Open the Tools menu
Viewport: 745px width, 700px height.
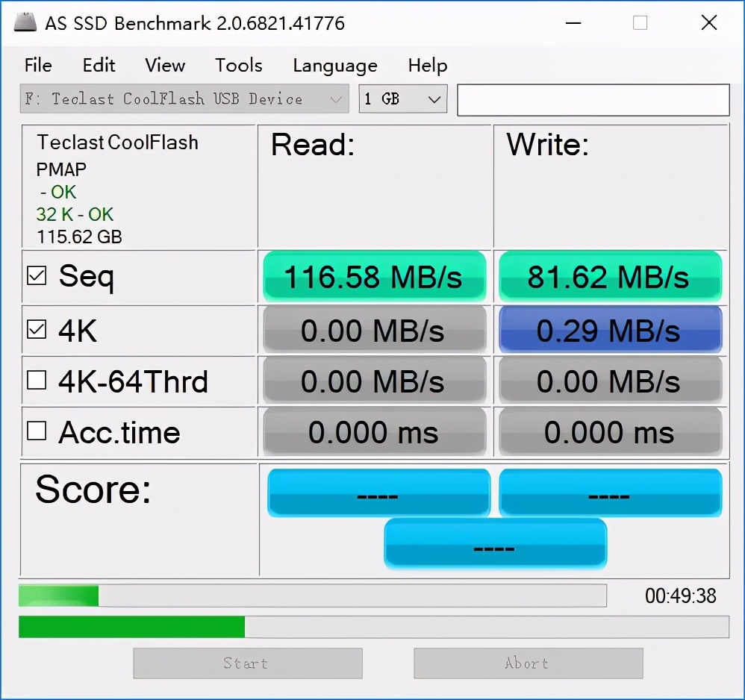(x=239, y=66)
